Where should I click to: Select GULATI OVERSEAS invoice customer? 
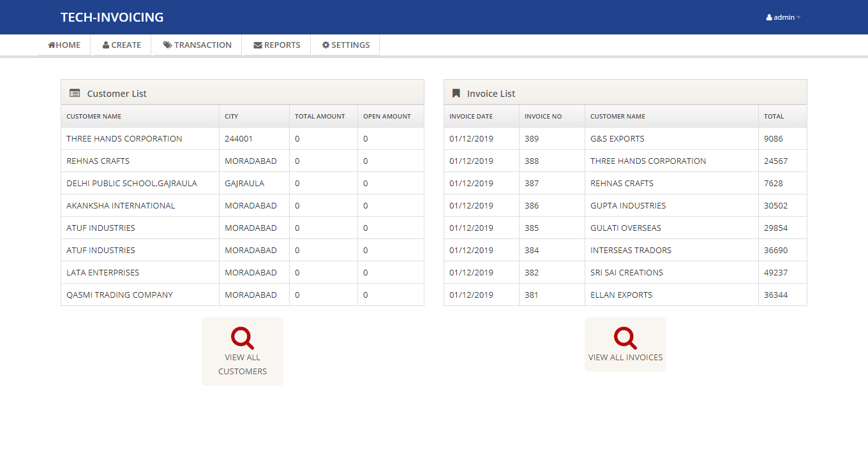[x=625, y=228]
